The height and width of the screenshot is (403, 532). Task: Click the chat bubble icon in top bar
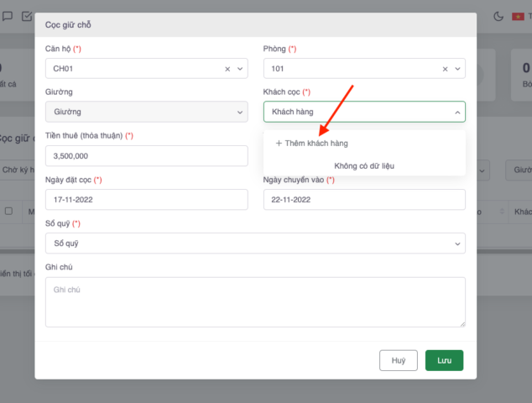(8, 16)
